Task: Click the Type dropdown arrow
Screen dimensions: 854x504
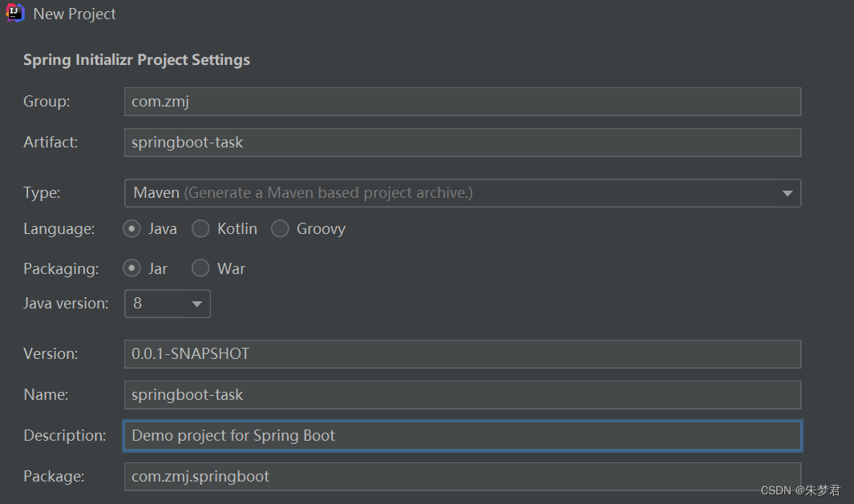Action: click(x=787, y=193)
